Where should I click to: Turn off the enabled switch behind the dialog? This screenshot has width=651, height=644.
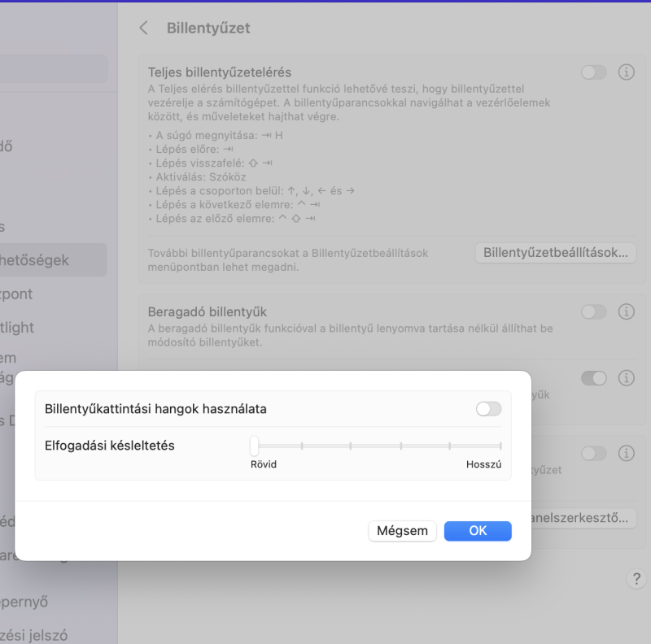pos(594,377)
